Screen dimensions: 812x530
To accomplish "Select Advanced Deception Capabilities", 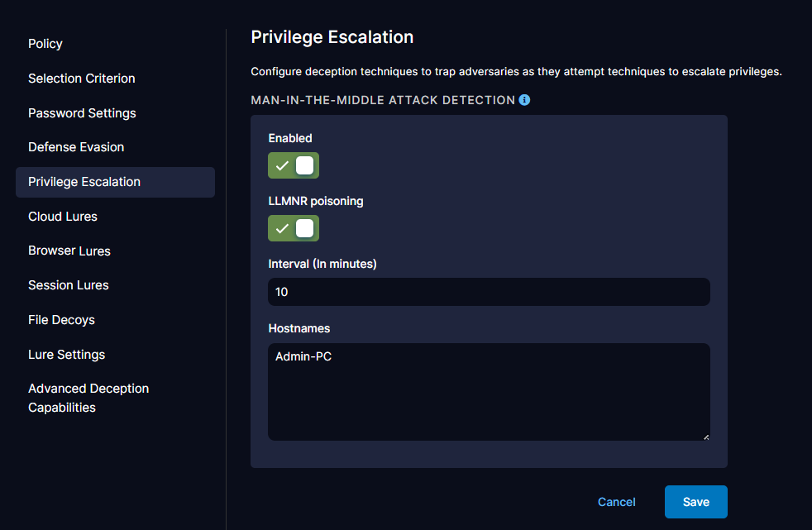I will point(88,398).
